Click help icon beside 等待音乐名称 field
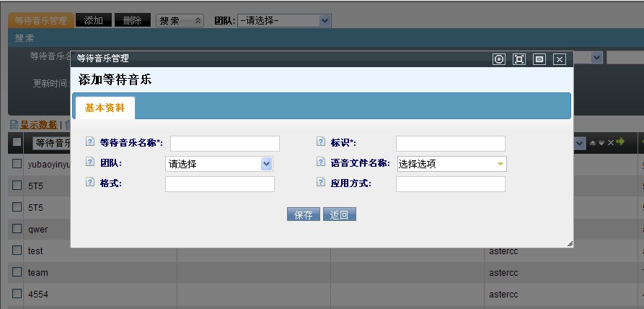The image size is (644, 309). click(90, 142)
